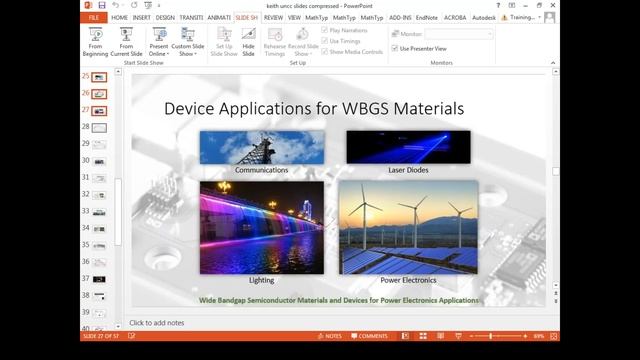Start Slide Show from status bar icon
Image resolution: width=640 pixels, height=360 pixels.
coord(458,336)
